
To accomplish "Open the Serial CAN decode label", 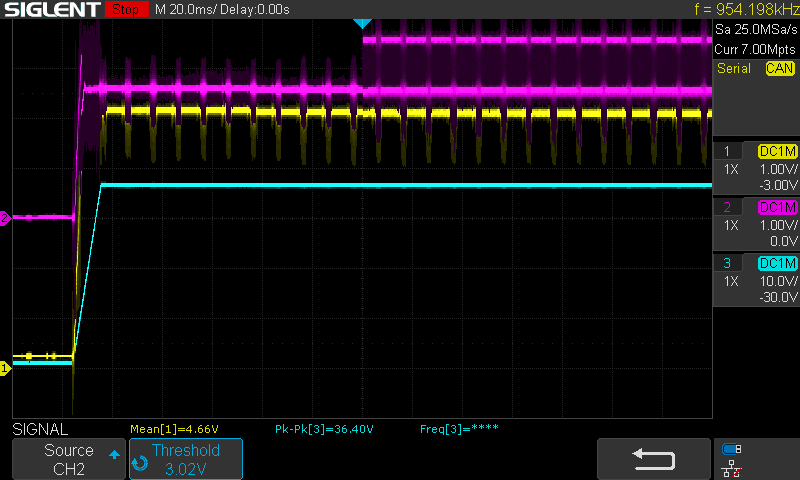I will (x=755, y=68).
